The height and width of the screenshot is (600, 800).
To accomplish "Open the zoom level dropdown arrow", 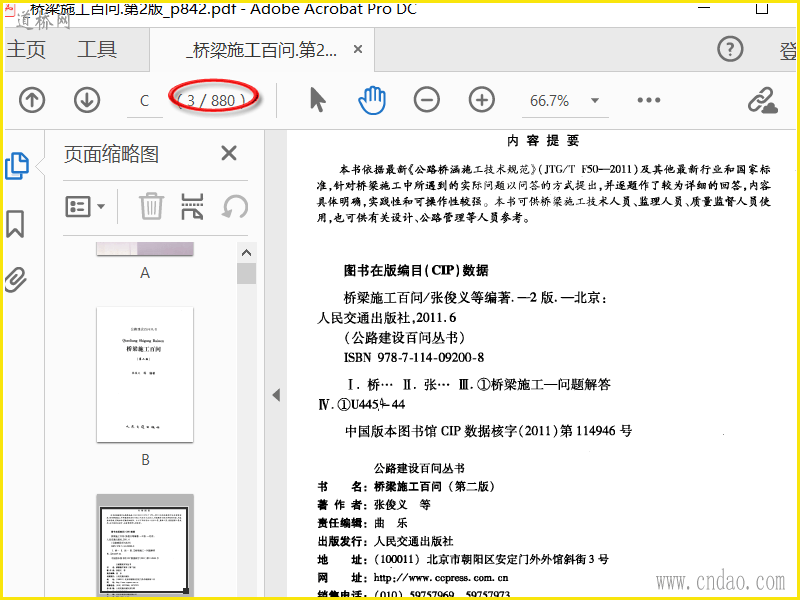I will click(595, 101).
